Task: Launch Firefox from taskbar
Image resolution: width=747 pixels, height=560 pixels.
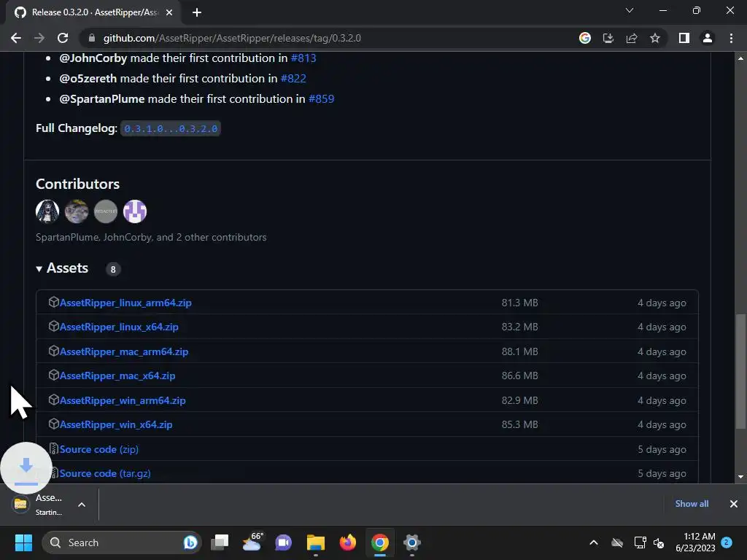Action: pos(348,542)
